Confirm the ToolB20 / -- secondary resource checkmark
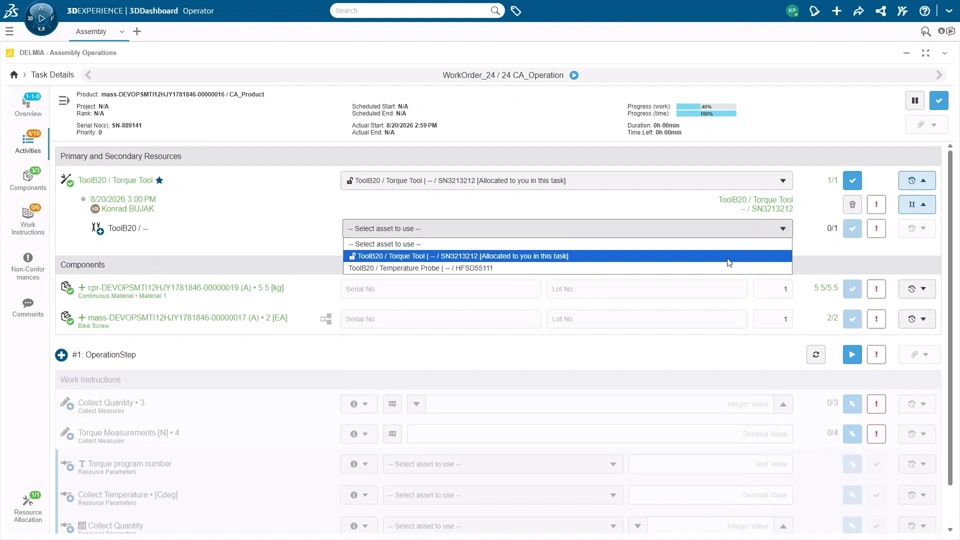This screenshot has height=540, width=960. click(852, 228)
